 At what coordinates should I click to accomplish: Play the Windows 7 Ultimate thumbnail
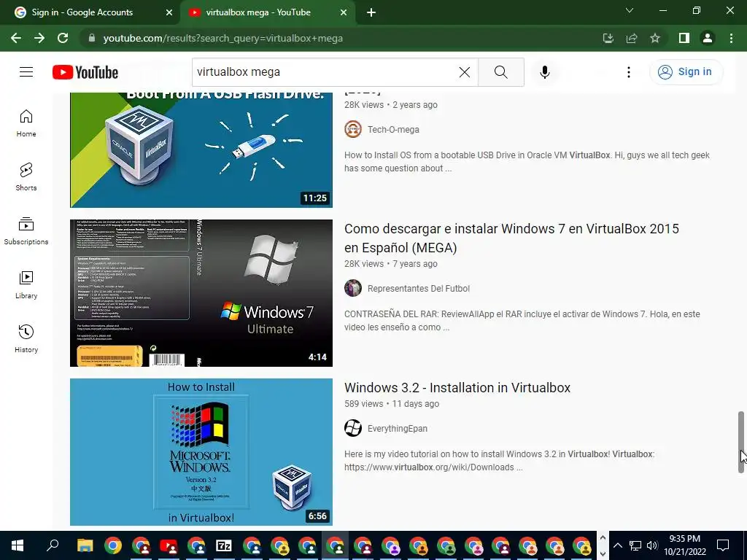click(201, 293)
